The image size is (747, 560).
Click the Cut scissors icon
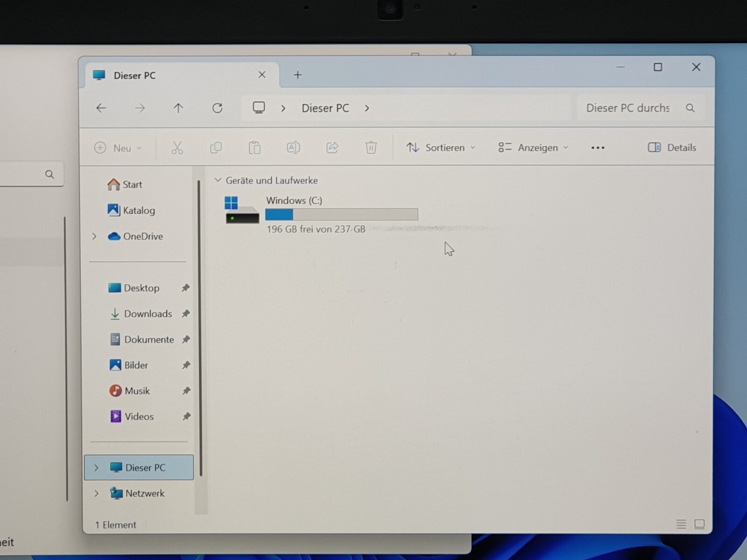[177, 148]
